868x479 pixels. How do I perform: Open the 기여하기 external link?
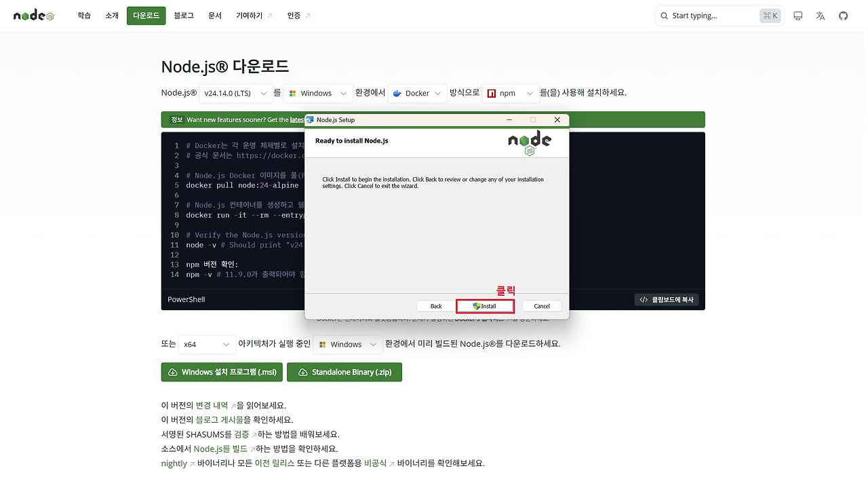tap(254, 16)
